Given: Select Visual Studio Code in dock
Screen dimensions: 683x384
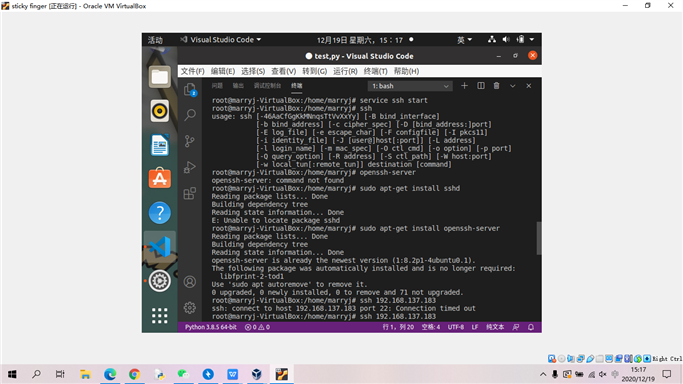Looking at the screenshot, I should (x=160, y=247).
